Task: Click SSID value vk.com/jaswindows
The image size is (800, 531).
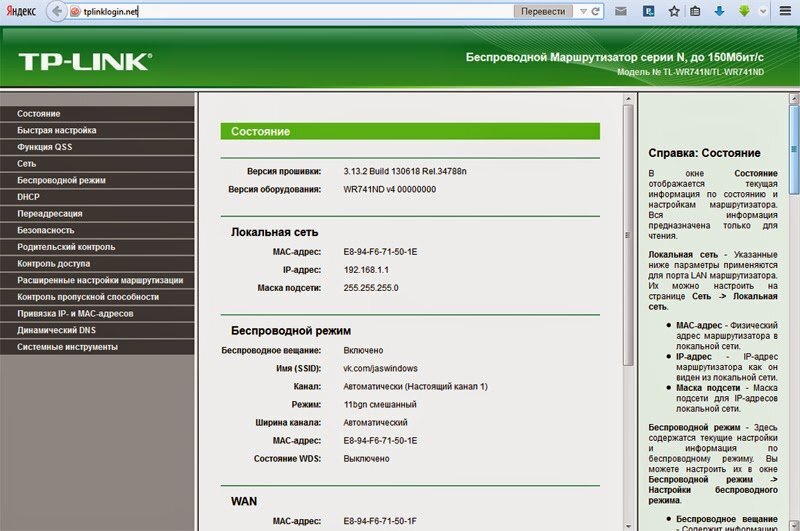Action: pos(380,369)
